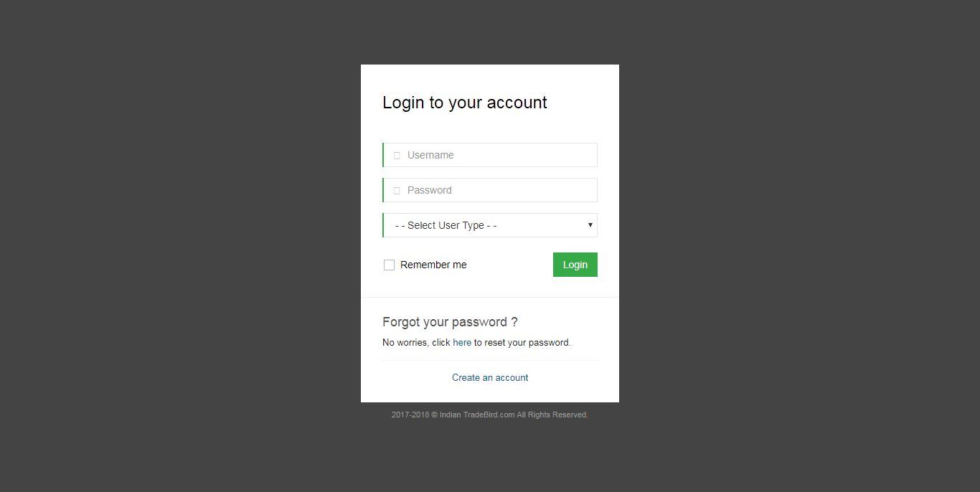Click the 'Username' placeholder text
This screenshot has height=492, width=980.
point(430,155)
